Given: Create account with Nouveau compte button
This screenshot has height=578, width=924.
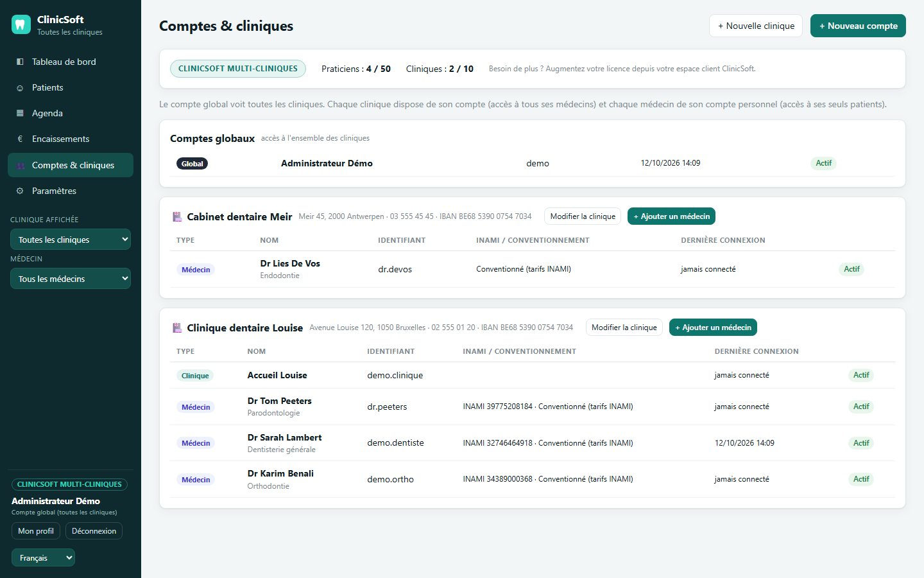Looking at the screenshot, I should (x=858, y=26).
